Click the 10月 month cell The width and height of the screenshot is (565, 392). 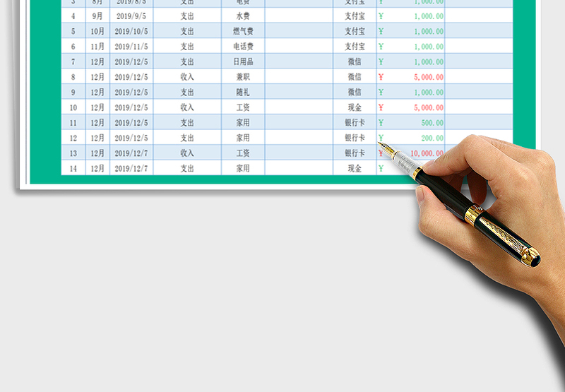pyautogui.click(x=97, y=31)
